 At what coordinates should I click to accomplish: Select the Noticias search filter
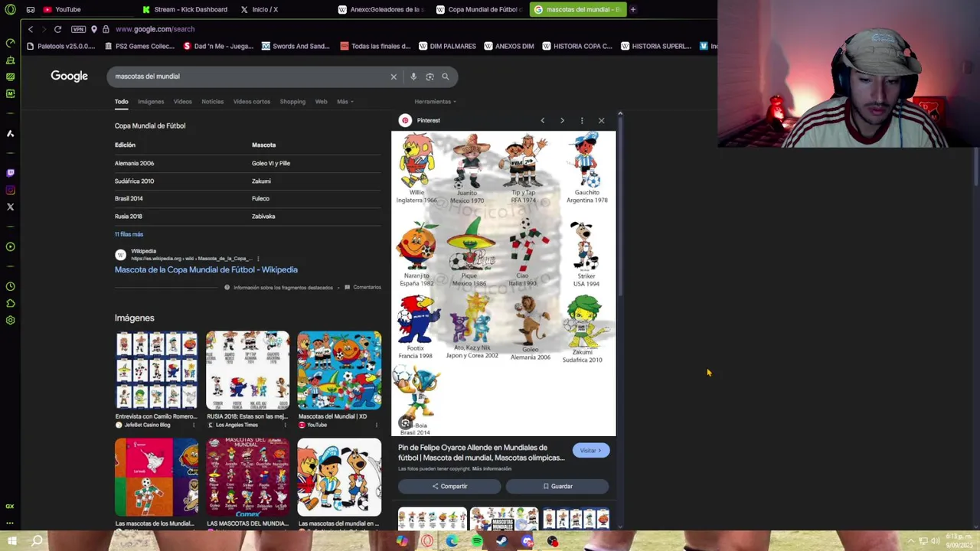212,102
